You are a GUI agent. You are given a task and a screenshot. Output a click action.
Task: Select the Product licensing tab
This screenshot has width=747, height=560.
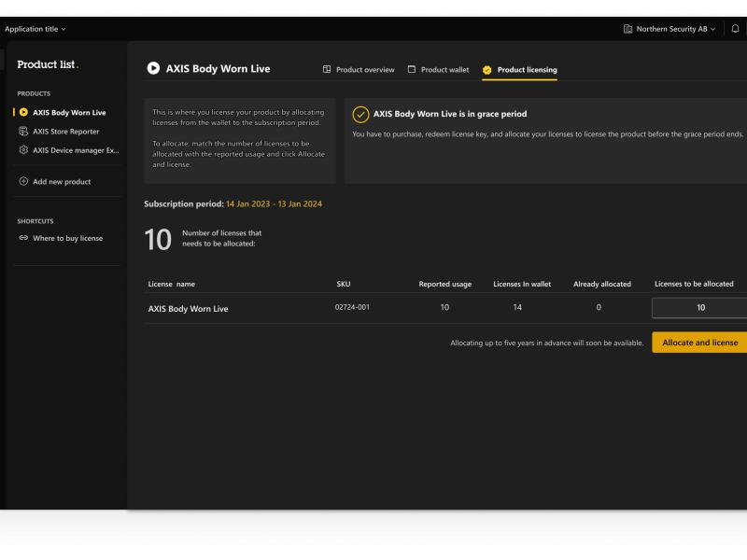pos(520,69)
